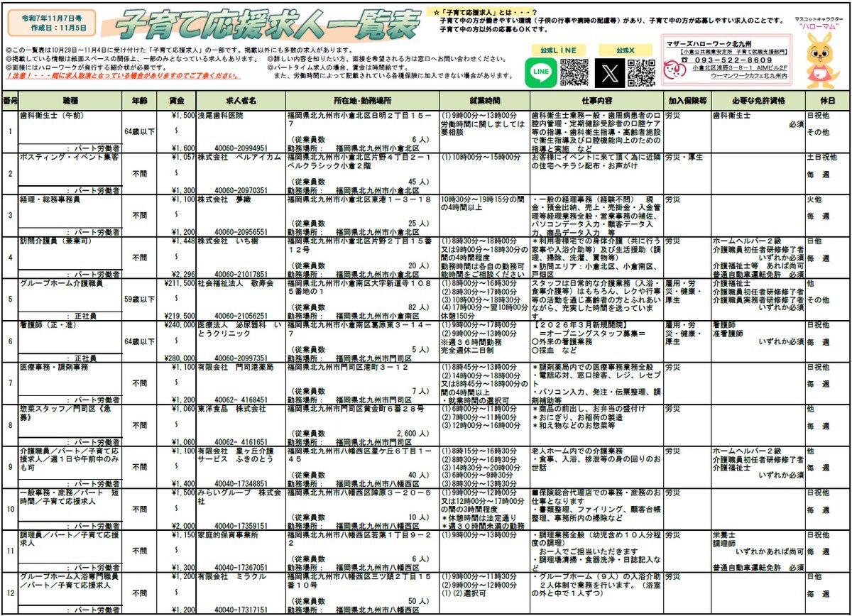
Task: Select the 就業時間 column header
Action: pos(484,101)
